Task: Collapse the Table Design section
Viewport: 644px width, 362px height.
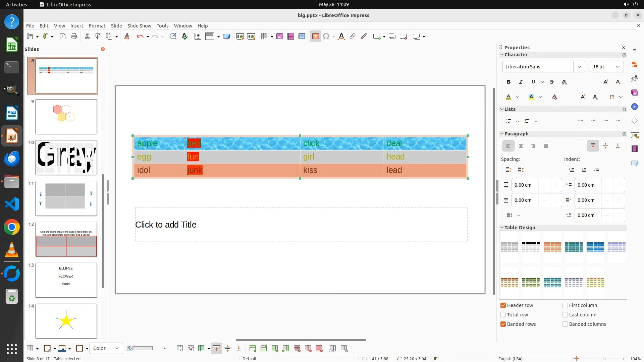Action: [502, 228]
